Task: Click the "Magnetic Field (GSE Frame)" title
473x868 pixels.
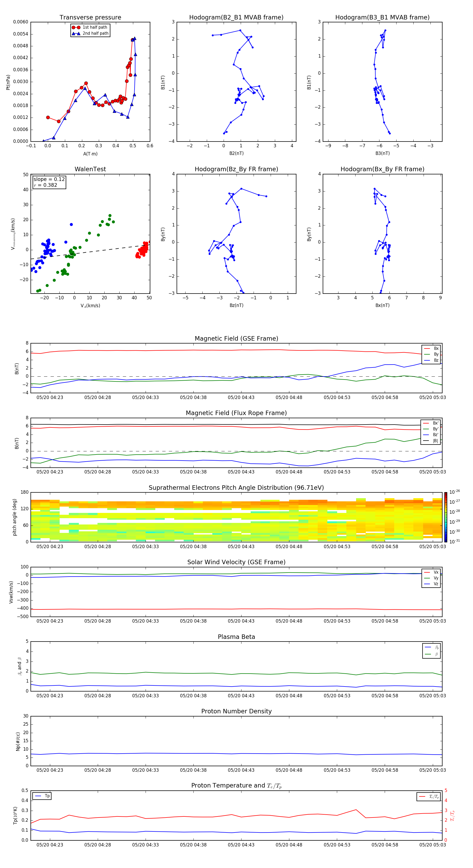Action: point(236,339)
